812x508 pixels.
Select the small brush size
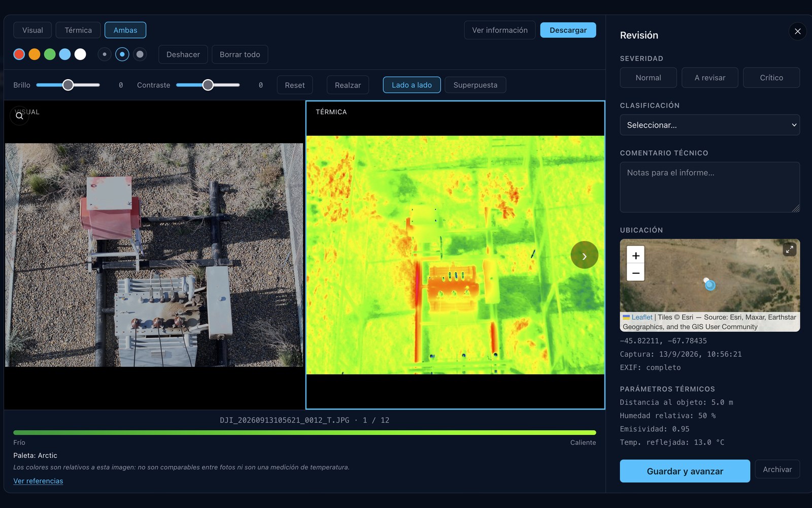pos(105,54)
